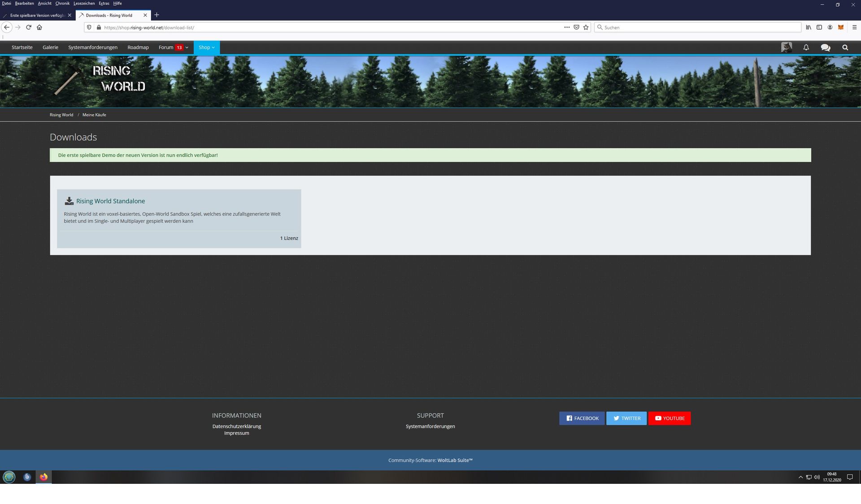
Task: Go to the browser home page icon
Action: (39, 27)
